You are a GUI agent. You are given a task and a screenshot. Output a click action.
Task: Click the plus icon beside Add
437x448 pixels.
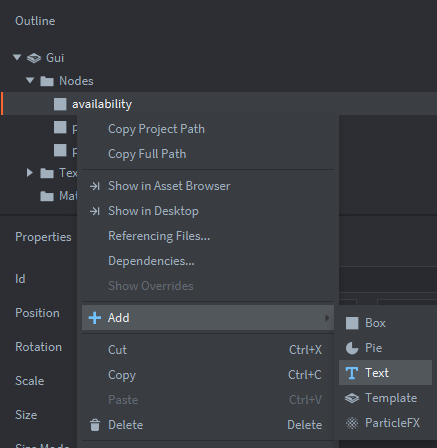click(x=95, y=318)
